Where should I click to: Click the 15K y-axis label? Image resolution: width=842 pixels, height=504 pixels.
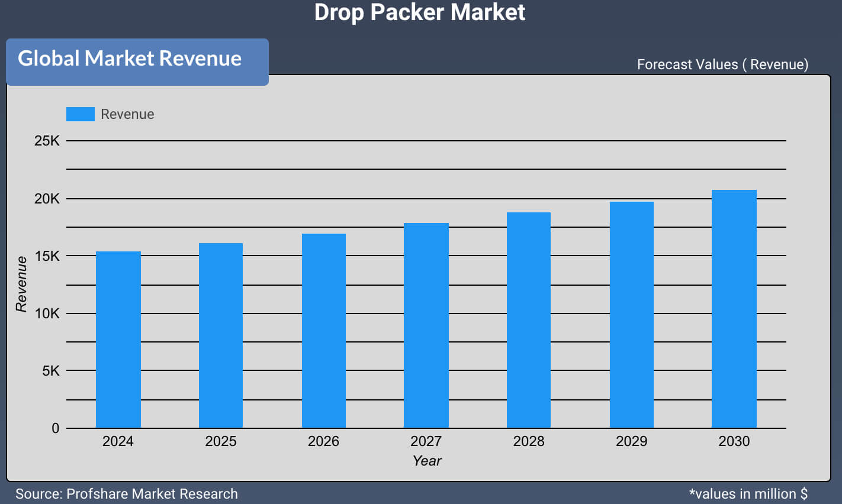[x=47, y=256]
